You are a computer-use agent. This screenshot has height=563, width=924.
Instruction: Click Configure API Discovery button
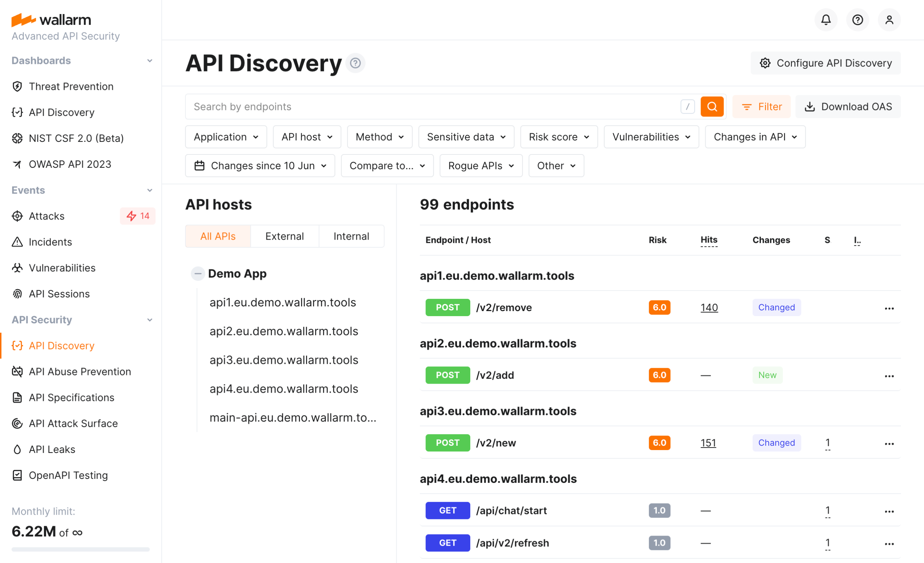pyautogui.click(x=825, y=63)
